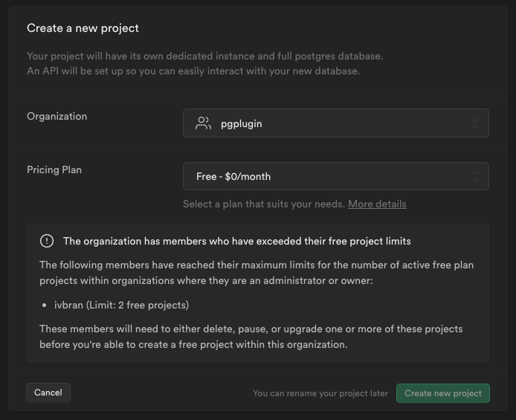Open the Organization dropdown
This screenshot has height=420, width=516.
[335, 123]
